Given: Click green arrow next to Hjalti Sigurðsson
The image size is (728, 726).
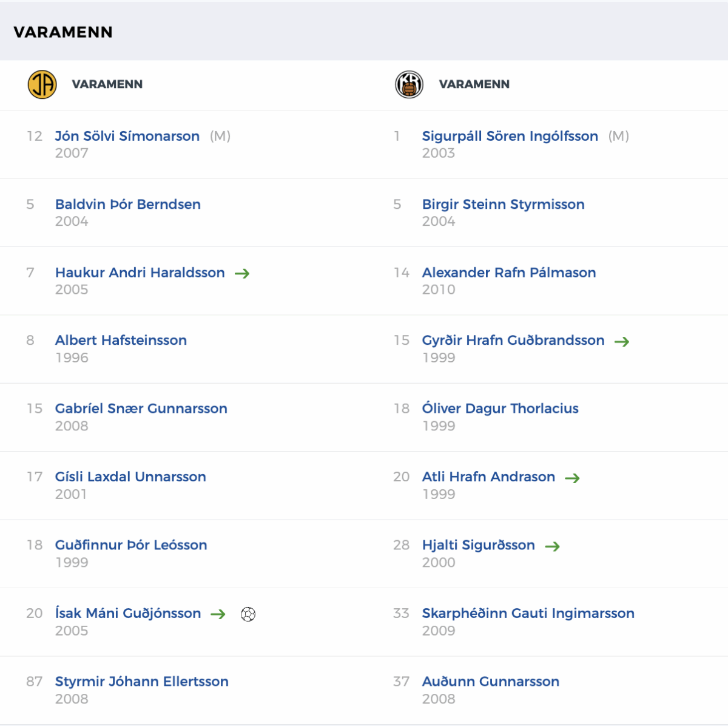Looking at the screenshot, I should pos(552,546).
